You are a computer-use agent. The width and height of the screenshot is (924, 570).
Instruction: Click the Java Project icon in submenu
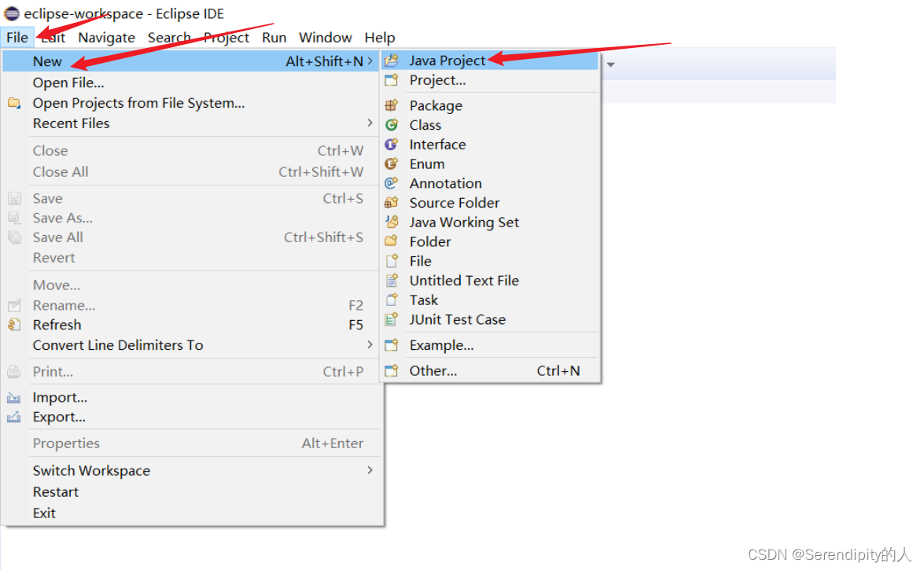[x=392, y=60]
